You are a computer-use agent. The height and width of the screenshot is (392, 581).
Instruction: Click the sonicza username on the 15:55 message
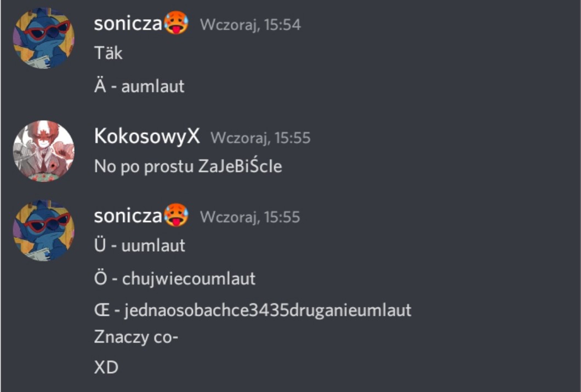[128, 215]
